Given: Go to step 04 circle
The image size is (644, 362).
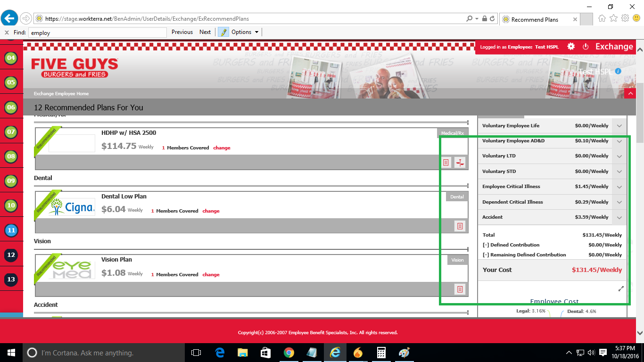Looking at the screenshot, I should point(11,58).
